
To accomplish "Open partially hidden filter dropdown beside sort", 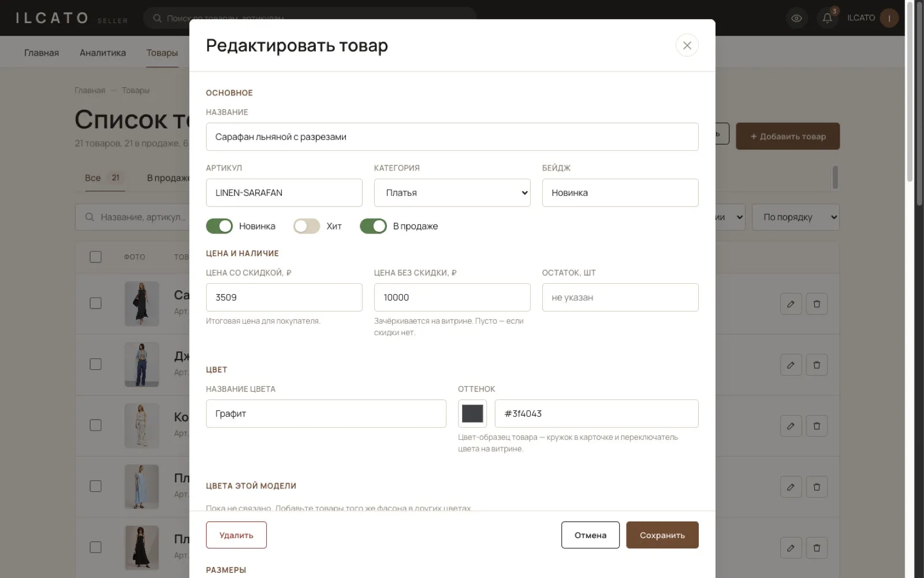I will 730,217.
